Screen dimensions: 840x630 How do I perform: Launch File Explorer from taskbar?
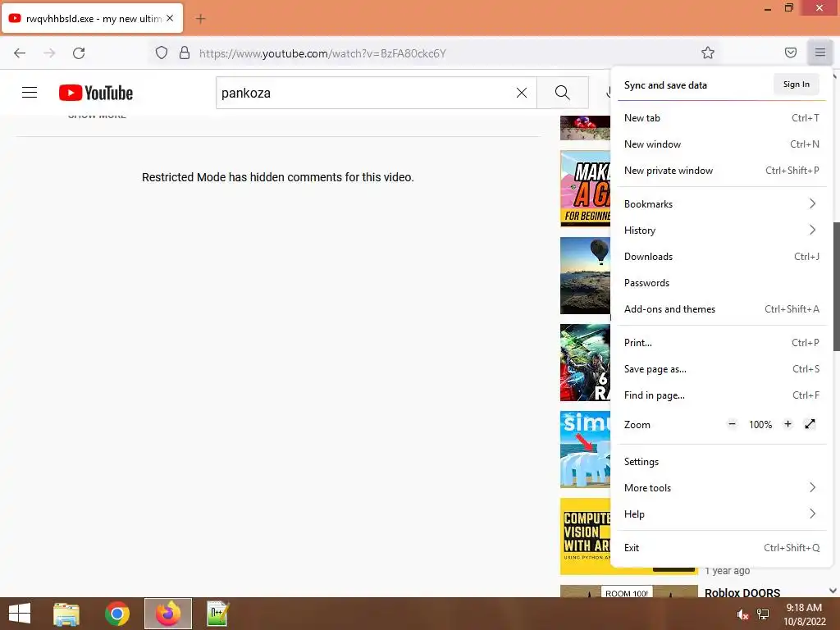(66, 614)
